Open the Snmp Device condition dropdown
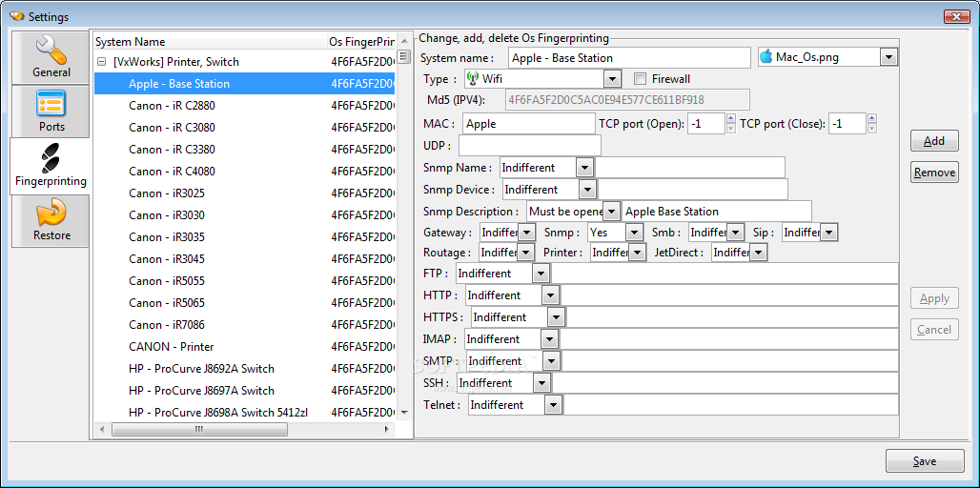The width and height of the screenshot is (980, 488). tap(587, 189)
